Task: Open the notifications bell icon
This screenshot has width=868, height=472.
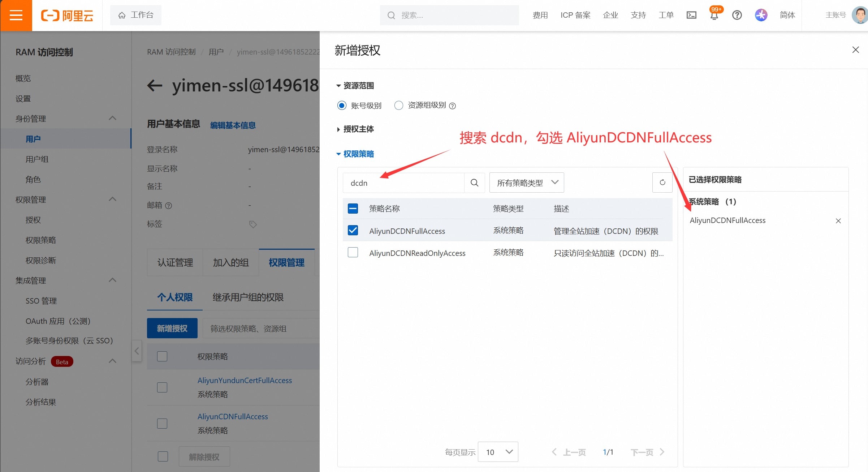Action: 714,15
